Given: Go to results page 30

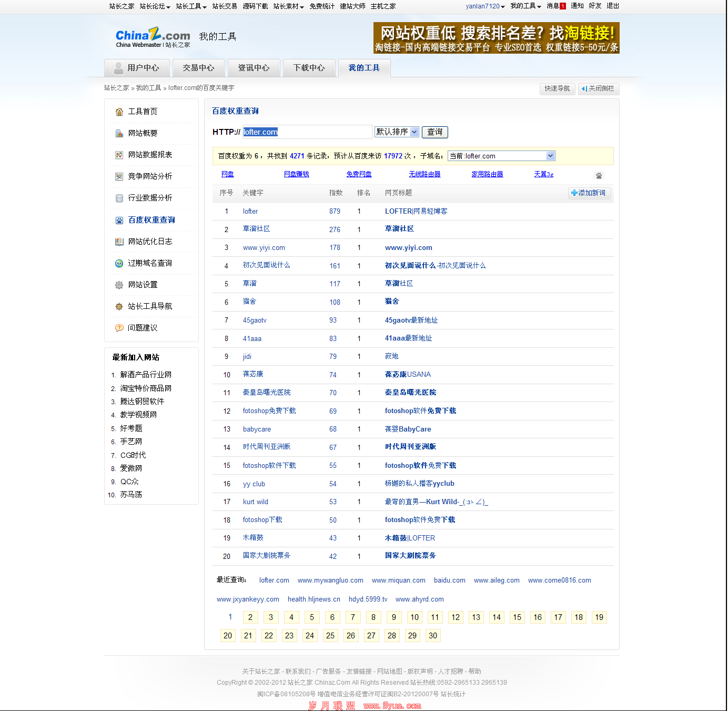Looking at the screenshot, I should tap(433, 636).
